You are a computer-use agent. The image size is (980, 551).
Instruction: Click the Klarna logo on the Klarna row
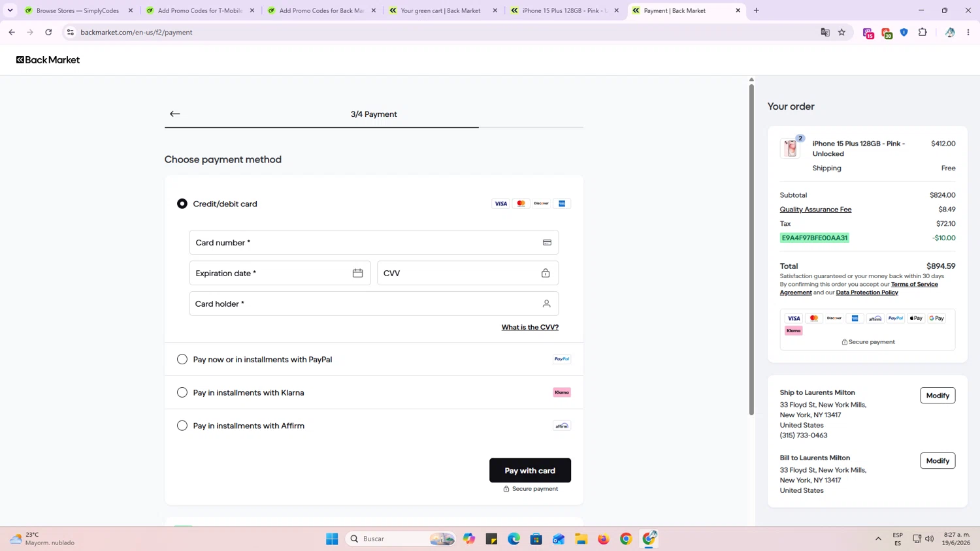point(562,392)
